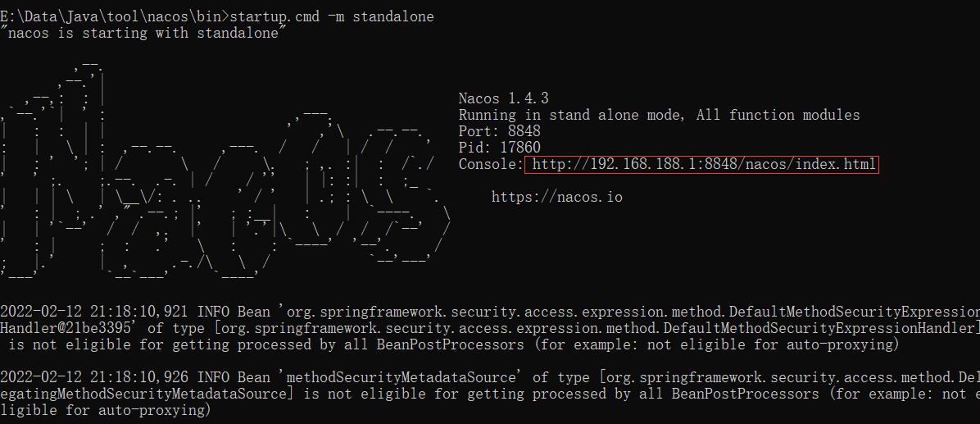This screenshot has height=424, width=980.
Task: Click the https://nacos.io link
Action: click(557, 197)
